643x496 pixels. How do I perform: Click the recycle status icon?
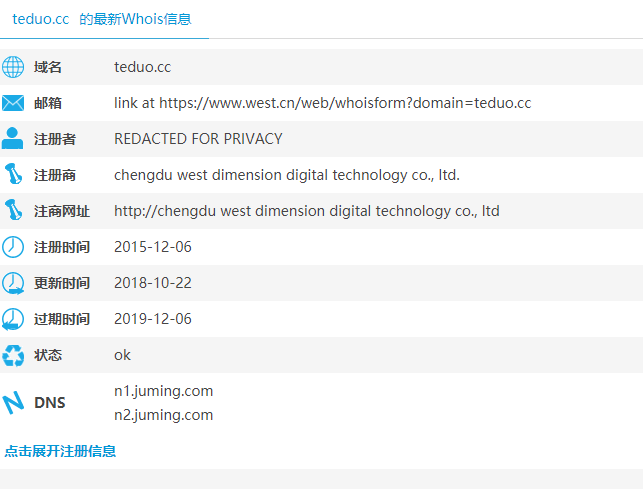coord(13,355)
